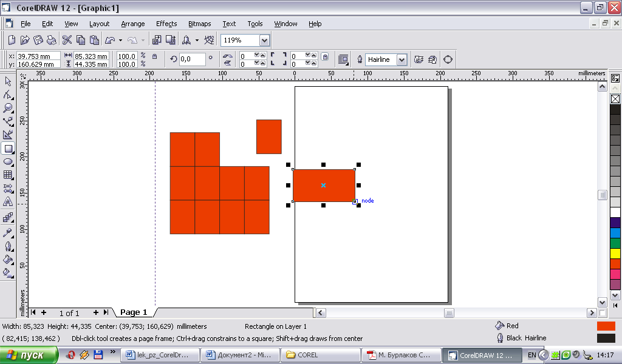The height and width of the screenshot is (364, 622).
Task: Expand the Hairline outline width dropdown
Action: [x=402, y=60]
